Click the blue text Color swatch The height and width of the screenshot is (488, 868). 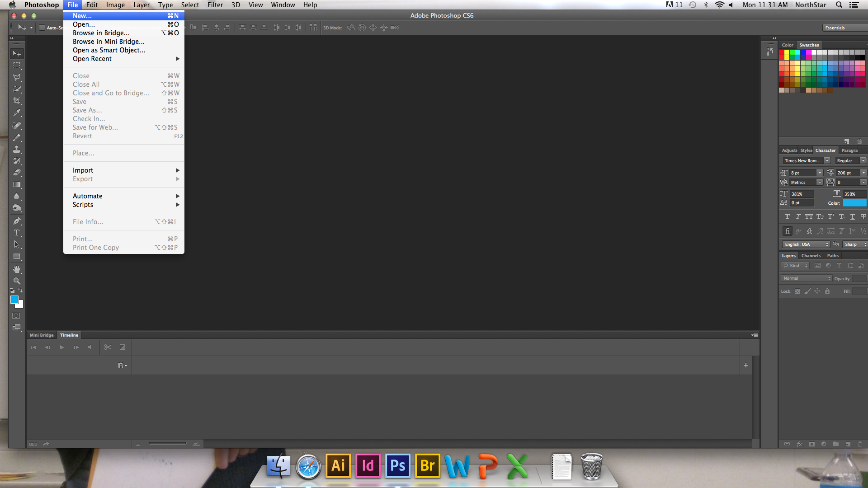tap(854, 203)
